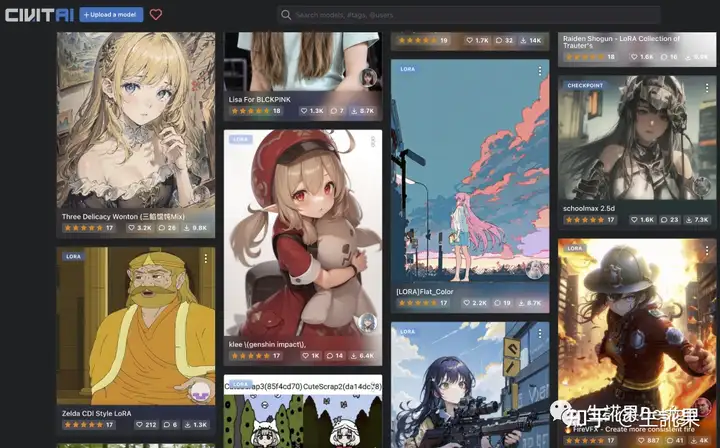Screen dimensions: 720x448
Task: Open Zelda CDI Style LoRA card image
Action: click(135, 326)
